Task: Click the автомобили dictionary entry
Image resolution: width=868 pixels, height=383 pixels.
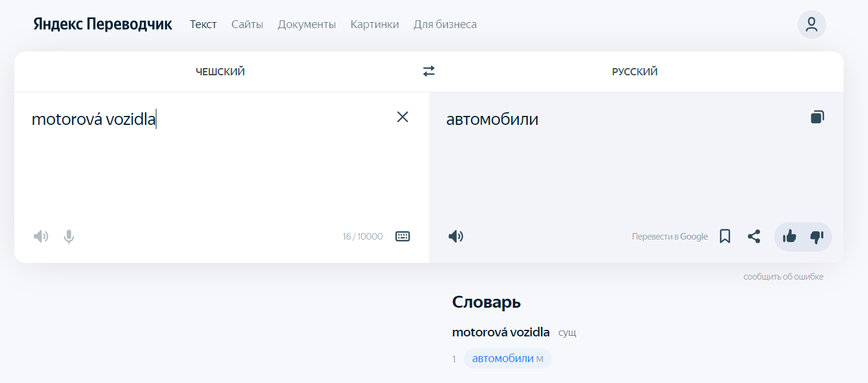Action: (503, 359)
